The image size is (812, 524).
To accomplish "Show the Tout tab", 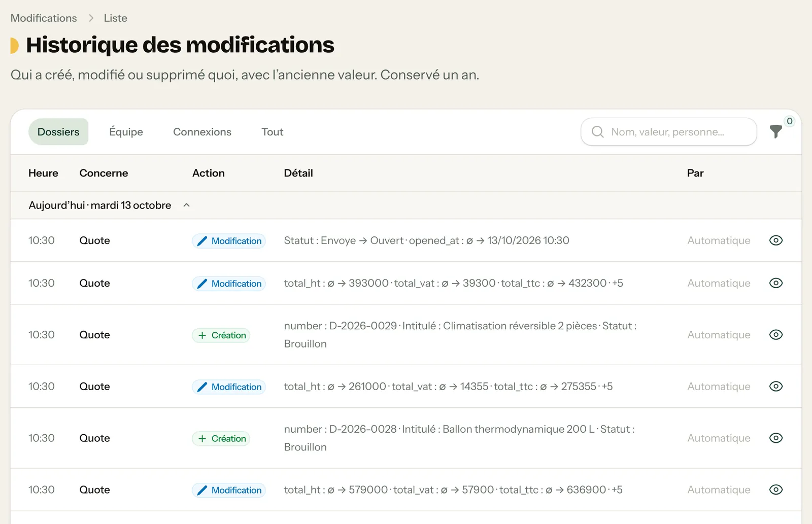I will click(x=272, y=132).
